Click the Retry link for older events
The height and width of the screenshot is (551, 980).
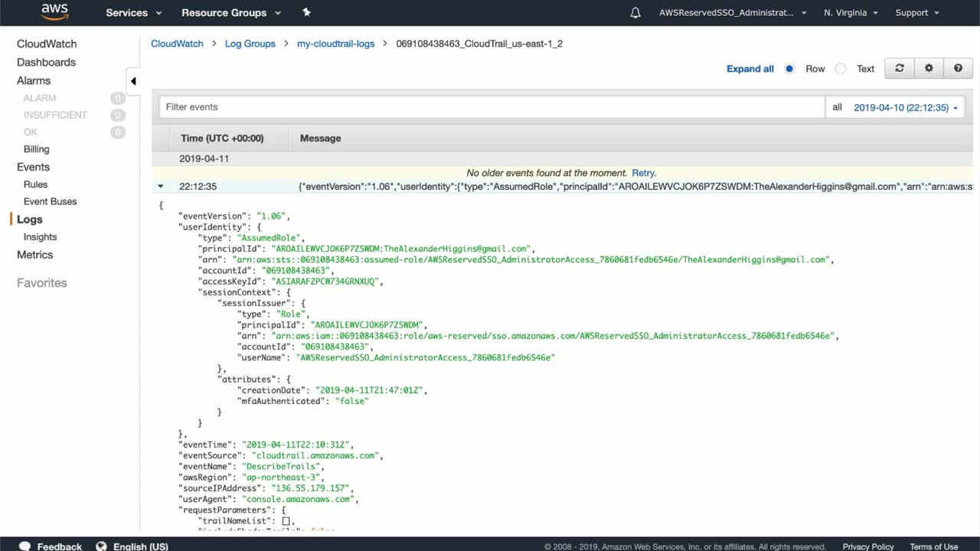click(x=643, y=173)
